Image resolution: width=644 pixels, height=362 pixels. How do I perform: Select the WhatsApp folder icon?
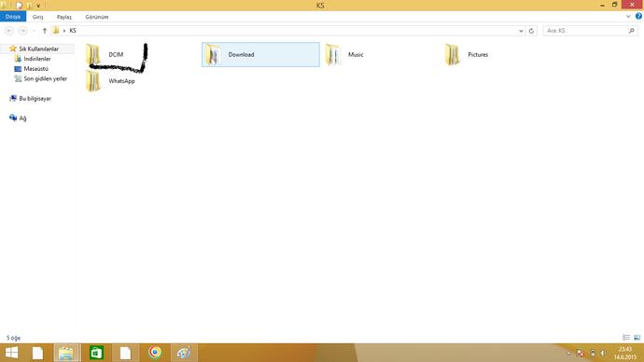(x=93, y=81)
